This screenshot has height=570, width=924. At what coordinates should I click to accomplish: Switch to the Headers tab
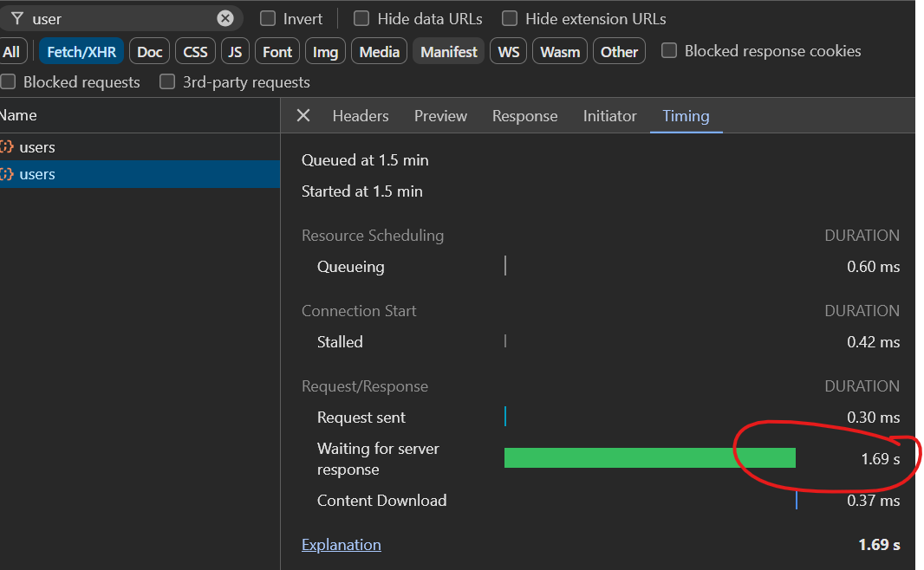tap(361, 116)
